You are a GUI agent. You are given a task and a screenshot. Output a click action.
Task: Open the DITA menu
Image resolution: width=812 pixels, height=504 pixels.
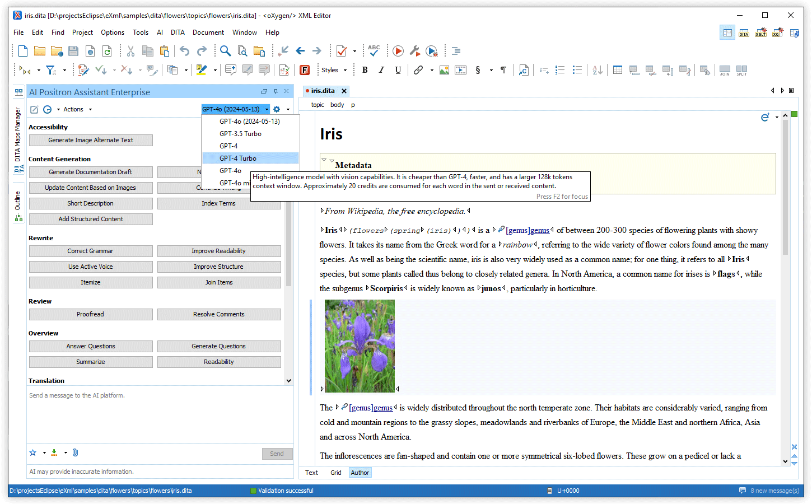(178, 32)
